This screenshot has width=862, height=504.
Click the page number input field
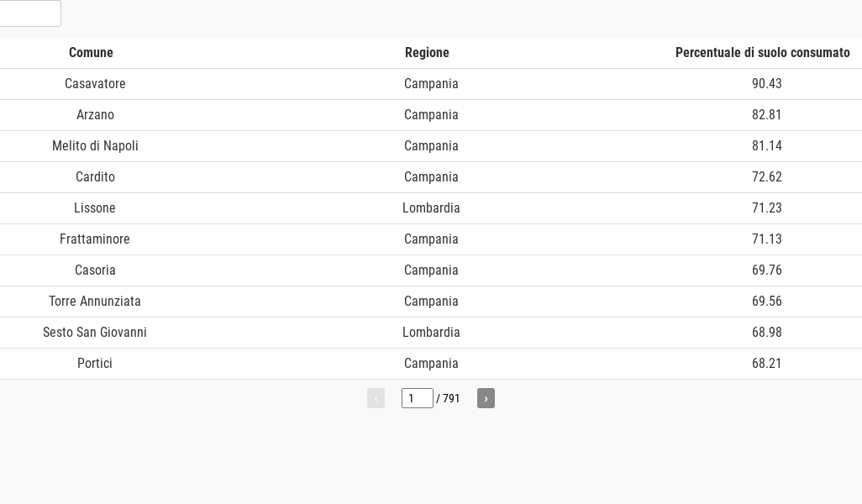pyautogui.click(x=417, y=398)
